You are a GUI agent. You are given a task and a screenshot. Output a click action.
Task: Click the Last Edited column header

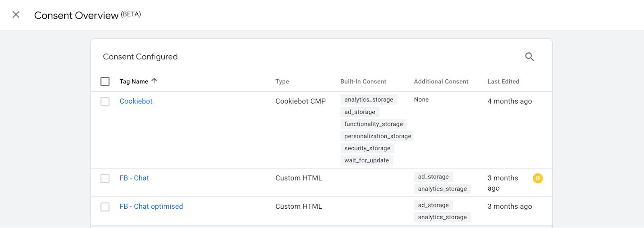[503, 81]
